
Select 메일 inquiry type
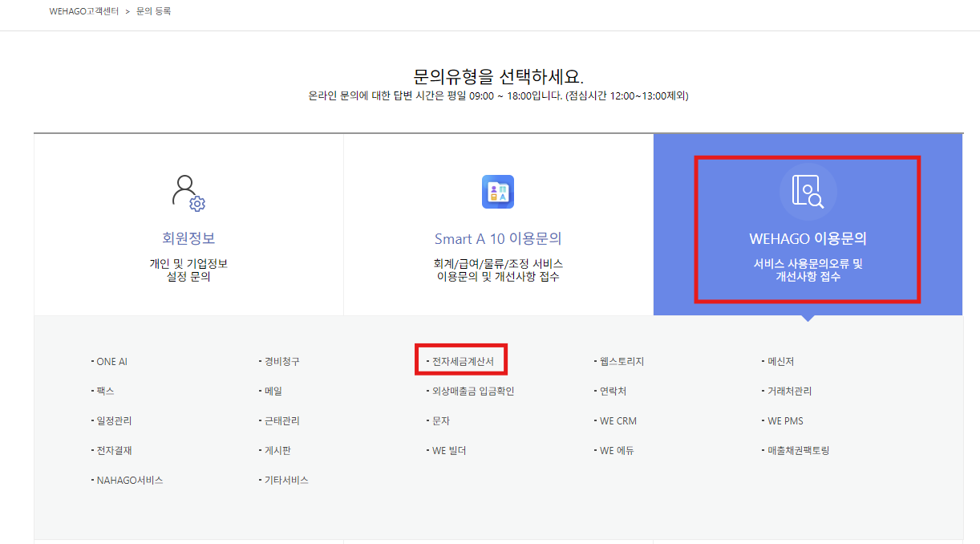[273, 392]
